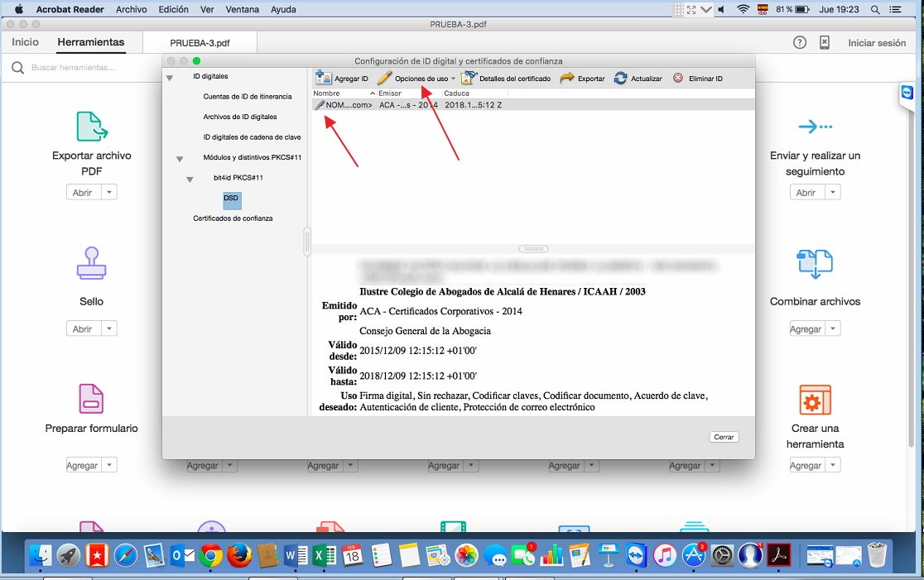Open Microsoft Word from the Dock
Image resolution: width=924 pixels, height=580 pixels.
pos(296,555)
